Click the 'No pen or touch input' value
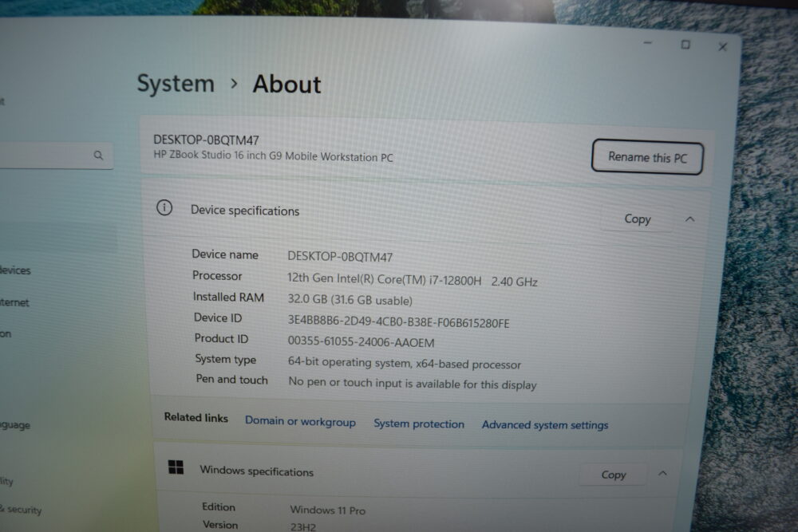 pyautogui.click(x=413, y=383)
